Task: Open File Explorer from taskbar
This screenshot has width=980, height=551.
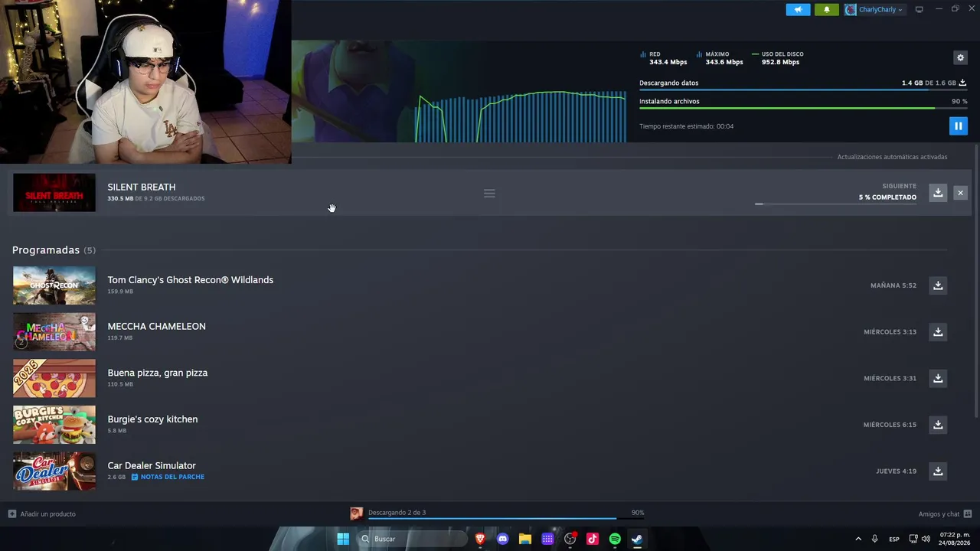Action: point(524,539)
